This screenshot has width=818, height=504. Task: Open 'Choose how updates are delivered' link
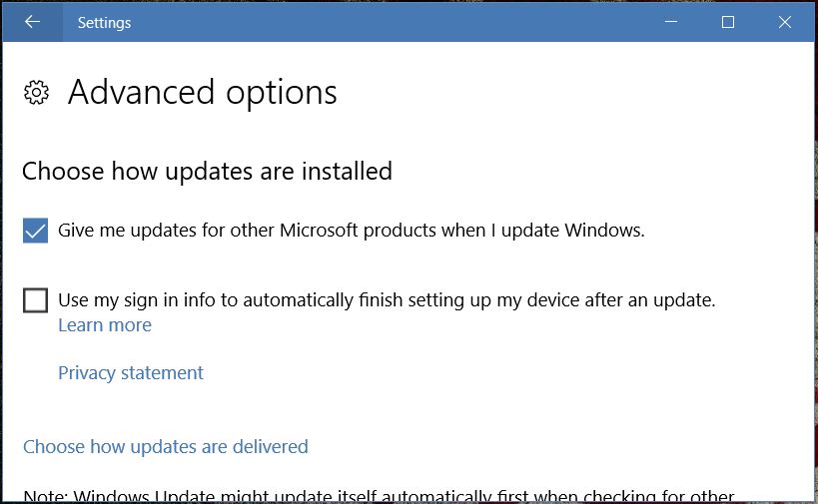166,446
